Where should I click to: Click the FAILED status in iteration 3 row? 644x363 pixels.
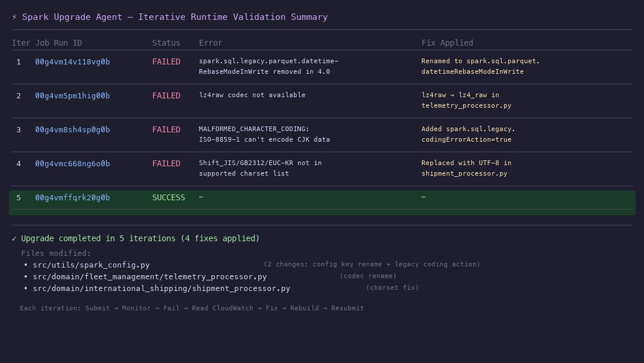tap(166, 130)
